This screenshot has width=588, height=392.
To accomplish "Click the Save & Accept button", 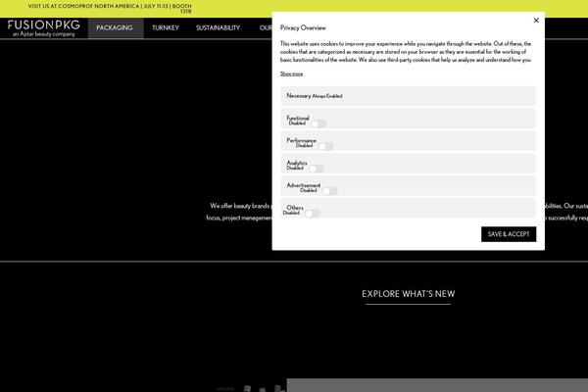I will (x=509, y=234).
